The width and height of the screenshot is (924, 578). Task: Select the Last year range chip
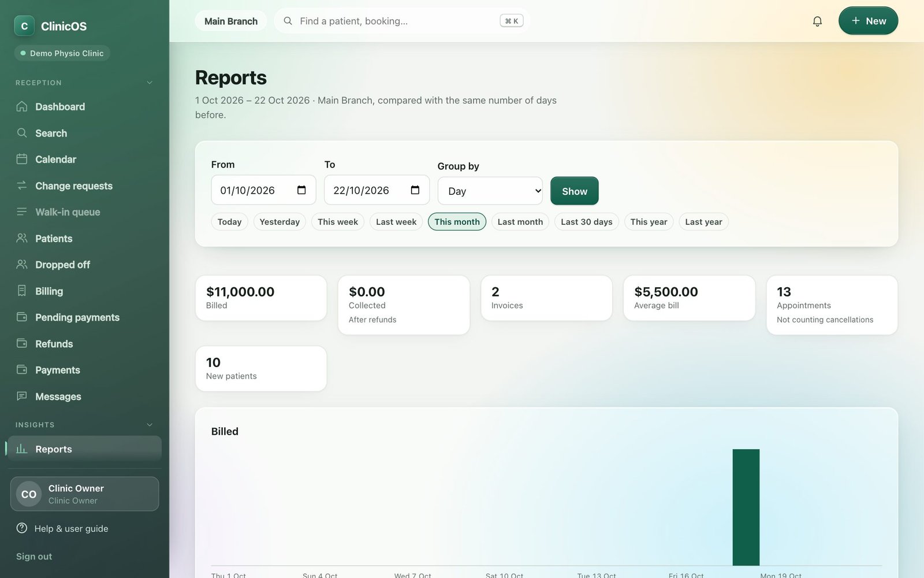click(703, 222)
